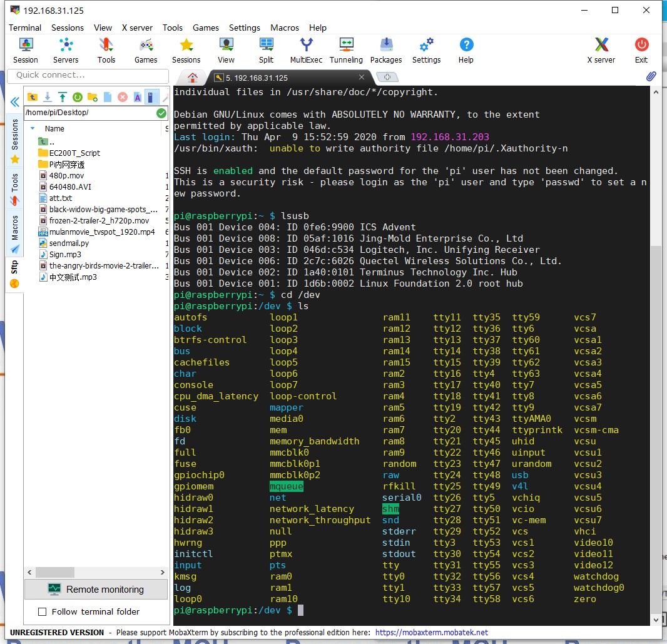Click the Sessions star toolbar icon
The image size is (667, 644).
pos(186,50)
